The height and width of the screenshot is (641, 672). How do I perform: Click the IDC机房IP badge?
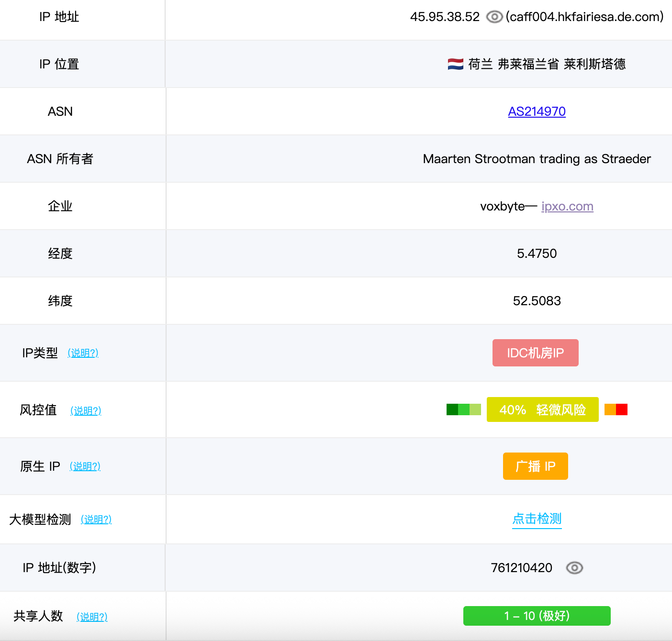tap(535, 353)
